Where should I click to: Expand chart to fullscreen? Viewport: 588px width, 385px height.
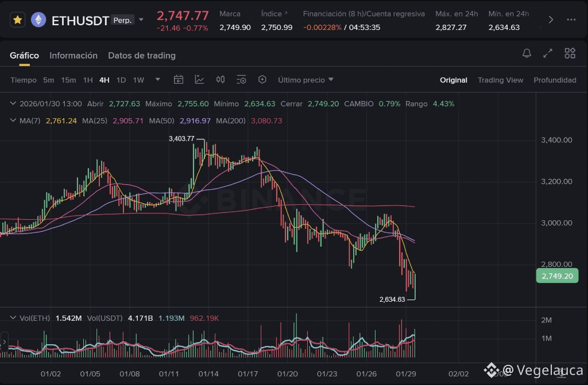tap(548, 53)
